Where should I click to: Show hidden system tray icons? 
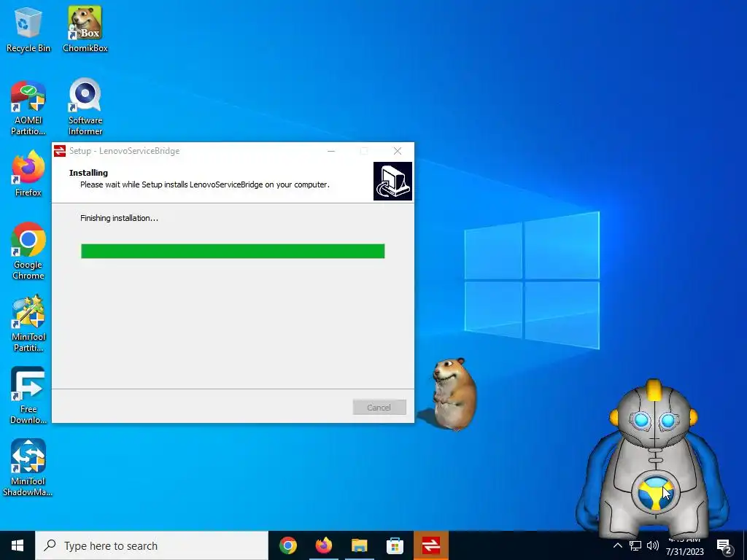(617, 545)
